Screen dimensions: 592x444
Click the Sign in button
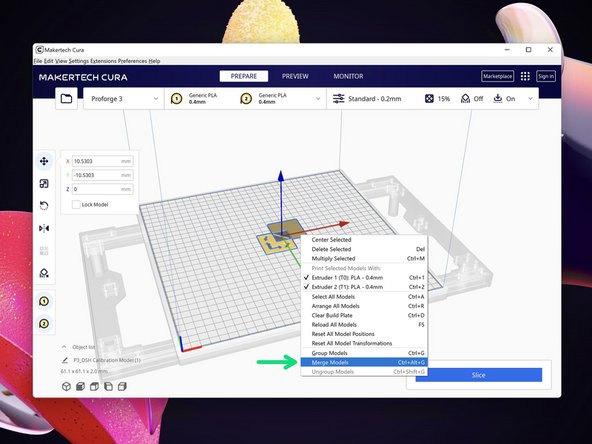point(546,76)
